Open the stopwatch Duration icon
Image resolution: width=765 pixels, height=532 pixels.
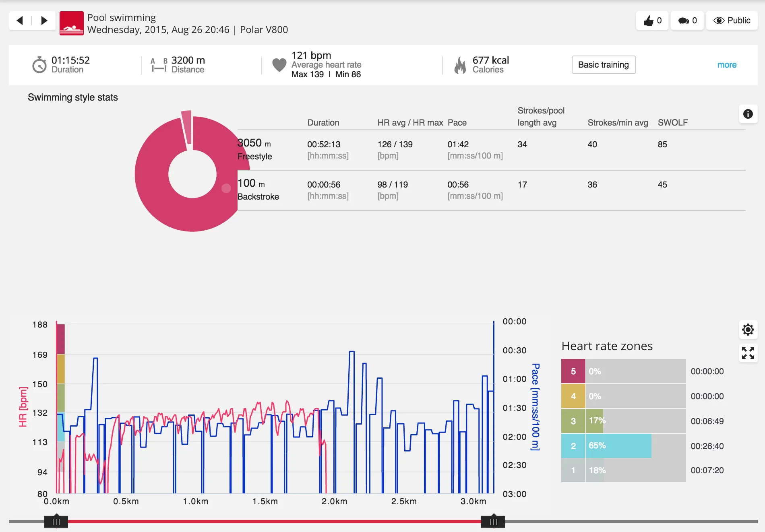click(39, 64)
